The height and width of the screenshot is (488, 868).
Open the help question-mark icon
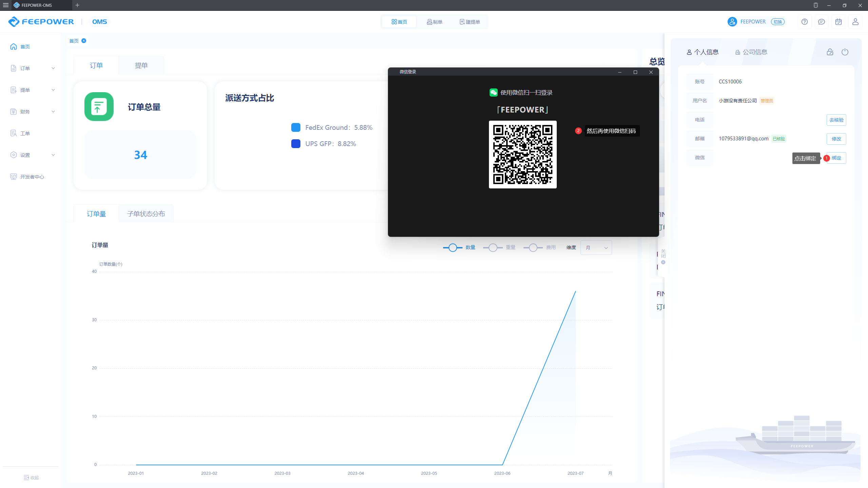(805, 22)
